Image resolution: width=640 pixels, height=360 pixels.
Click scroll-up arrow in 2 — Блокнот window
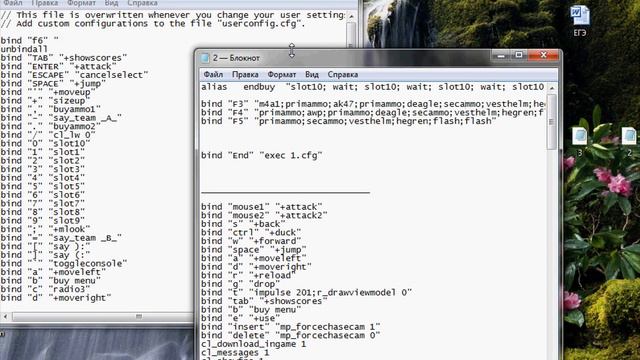[552, 88]
